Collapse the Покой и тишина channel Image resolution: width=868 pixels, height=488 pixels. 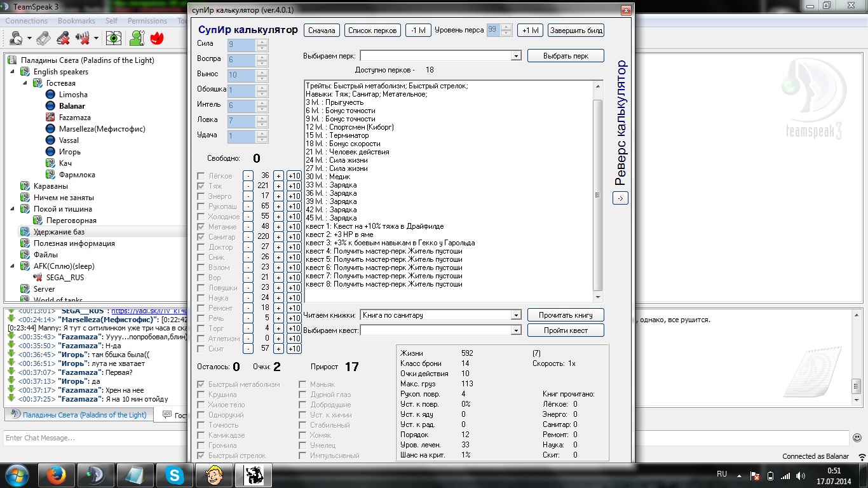[x=13, y=209]
